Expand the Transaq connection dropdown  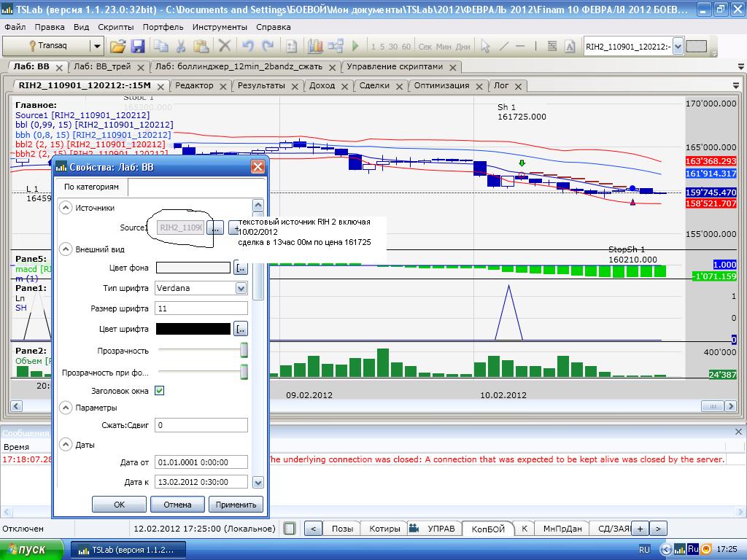pyautogui.click(x=97, y=47)
